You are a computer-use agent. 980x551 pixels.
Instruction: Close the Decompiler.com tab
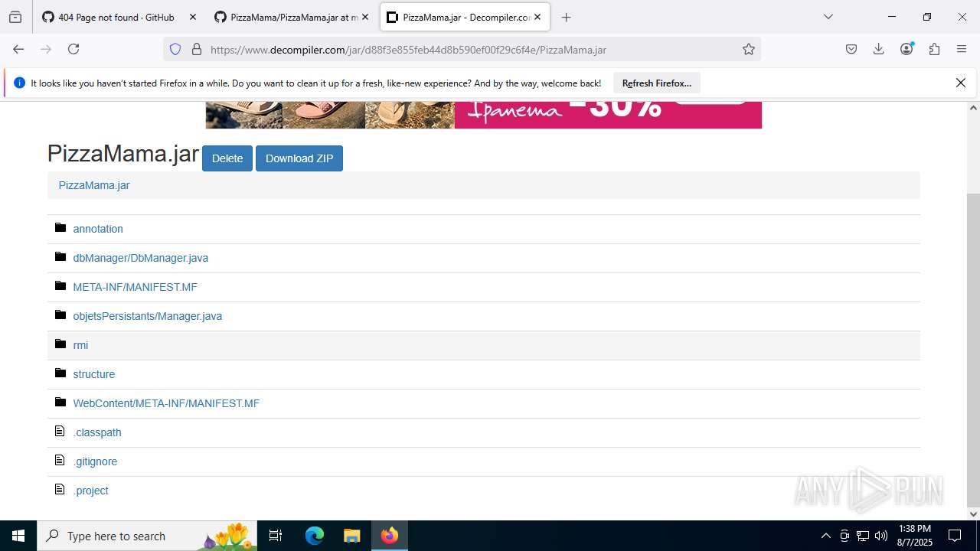coord(537,17)
